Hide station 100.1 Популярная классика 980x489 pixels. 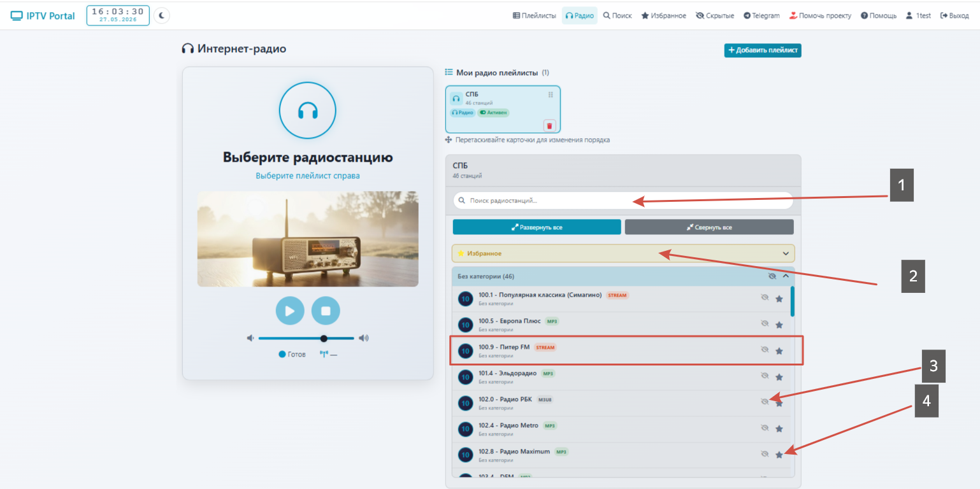point(765,298)
